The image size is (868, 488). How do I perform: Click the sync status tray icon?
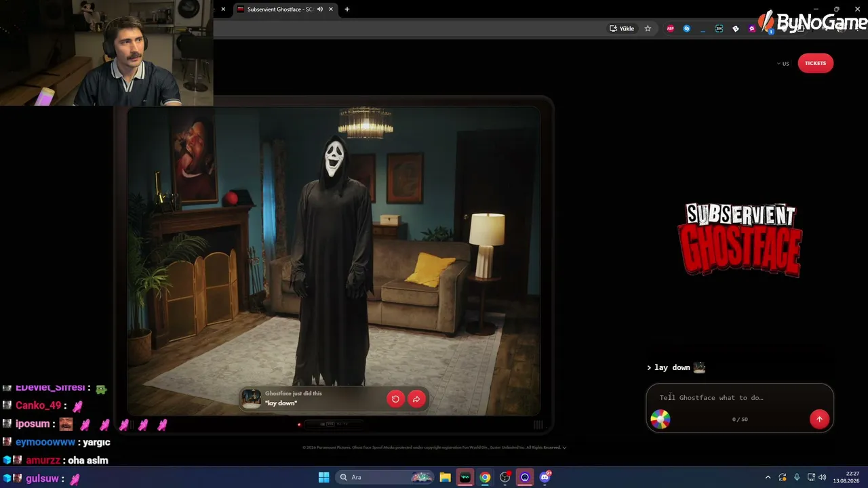click(x=783, y=477)
